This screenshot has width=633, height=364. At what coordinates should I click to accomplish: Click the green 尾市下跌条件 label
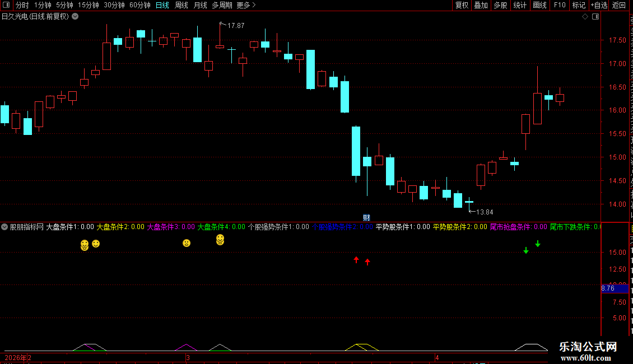click(575, 227)
